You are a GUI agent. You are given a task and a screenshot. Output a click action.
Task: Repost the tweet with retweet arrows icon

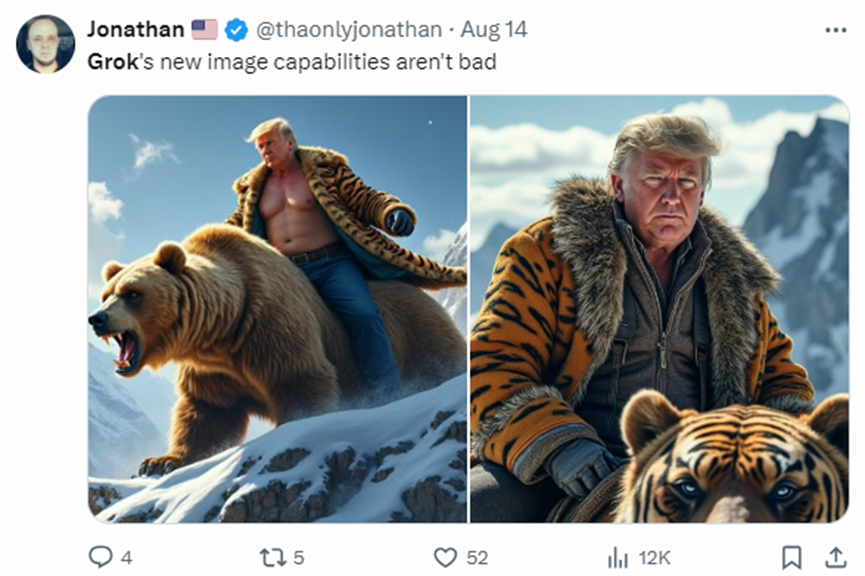pyautogui.click(x=272, y=557)
